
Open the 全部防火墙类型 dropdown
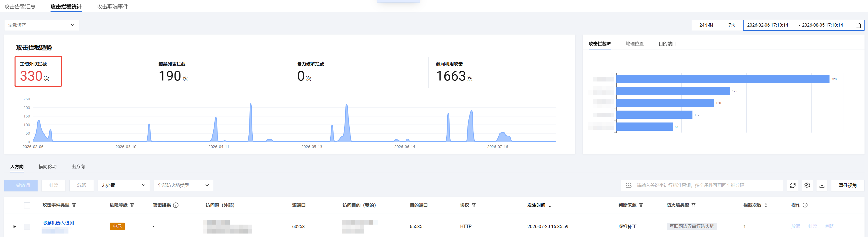pos(183,185)
